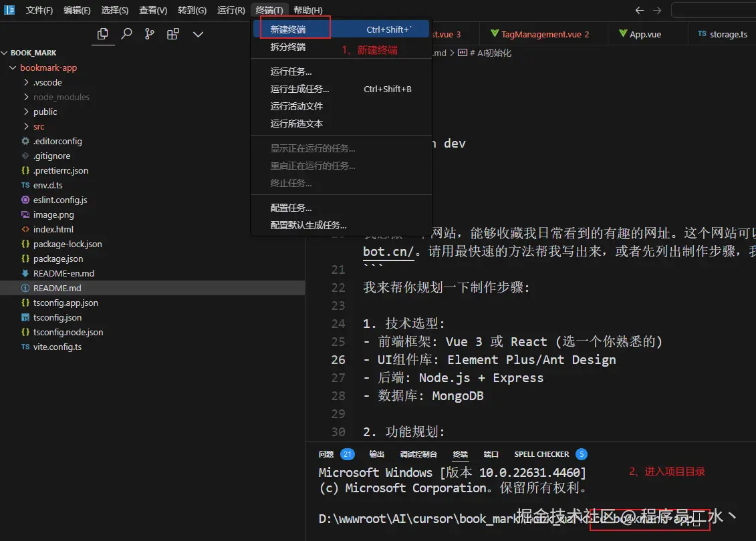756x541 pixels.
Task: Open the SPELL CHECKER panel tab
Action: (541, 454)
